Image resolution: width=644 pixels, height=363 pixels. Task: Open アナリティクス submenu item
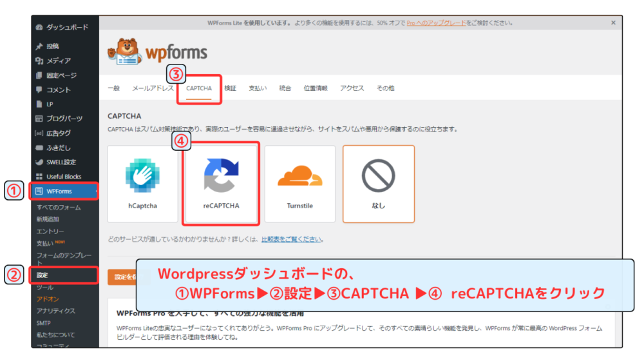pyautogui.click(x=56, y=311)
